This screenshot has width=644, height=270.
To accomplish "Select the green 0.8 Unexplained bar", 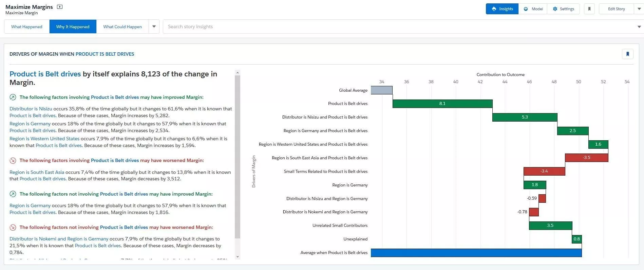I will pos(577,239).
